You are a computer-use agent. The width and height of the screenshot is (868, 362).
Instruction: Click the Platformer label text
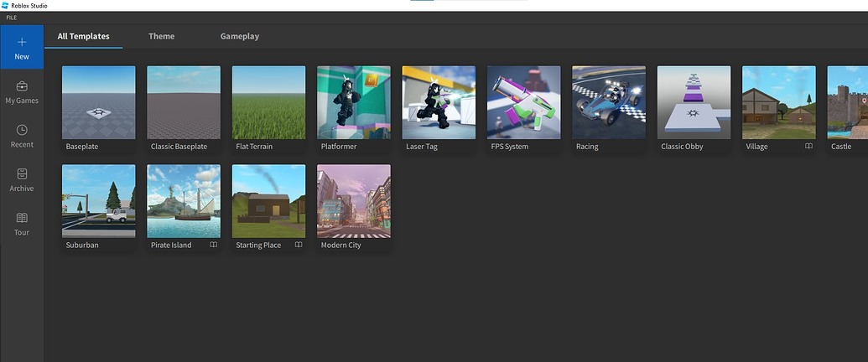[339, 147]
